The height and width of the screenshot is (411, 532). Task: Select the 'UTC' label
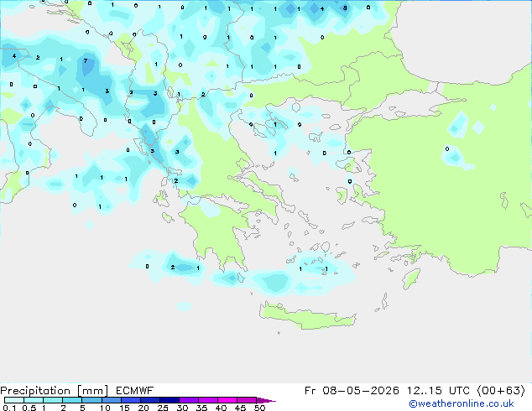(x=459, y=391)
